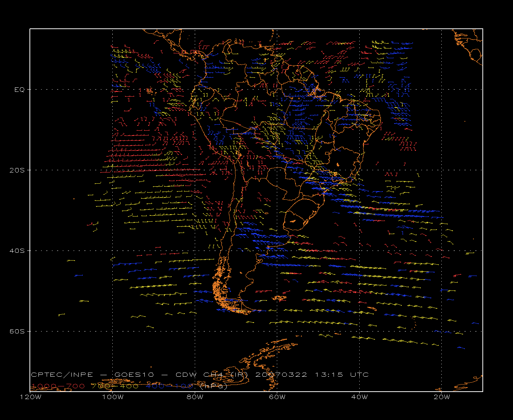Screen dimensions: 513x420
Task: Click the 40S latitude axis label
Action: pos(17,251)
